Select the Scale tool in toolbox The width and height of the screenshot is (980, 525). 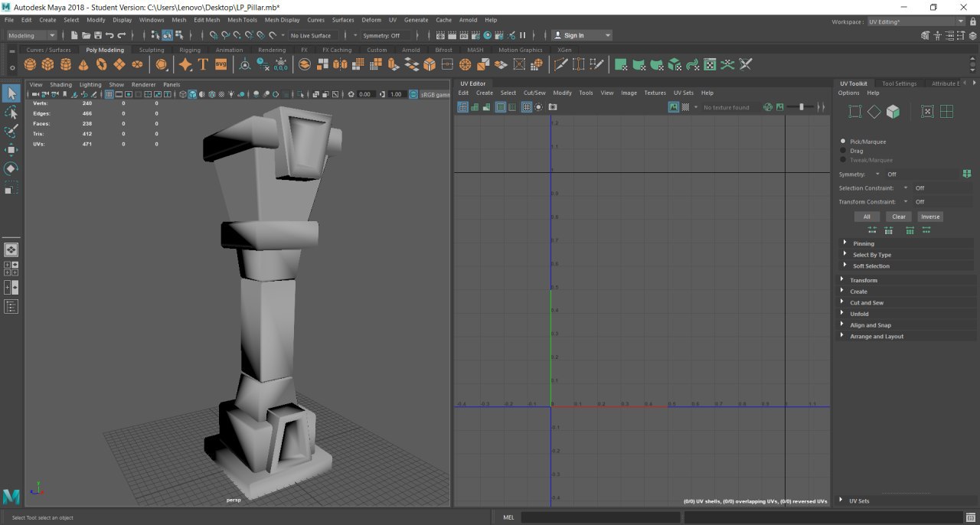click(11, 187)
